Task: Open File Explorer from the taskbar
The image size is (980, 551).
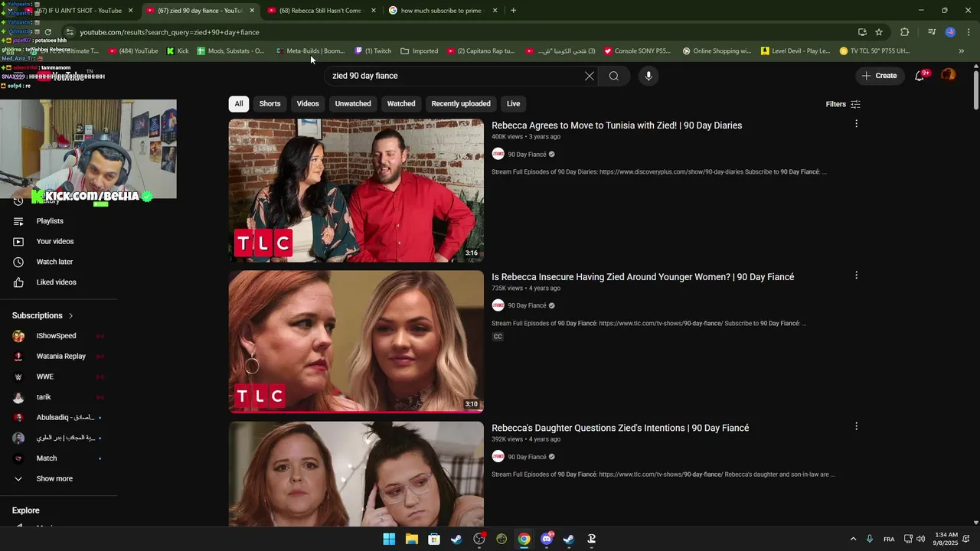Action: (x=412, y=539)
